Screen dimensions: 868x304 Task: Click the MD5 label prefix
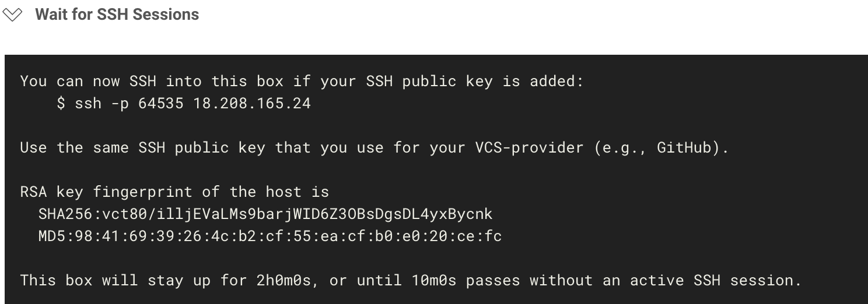[52, 236]
